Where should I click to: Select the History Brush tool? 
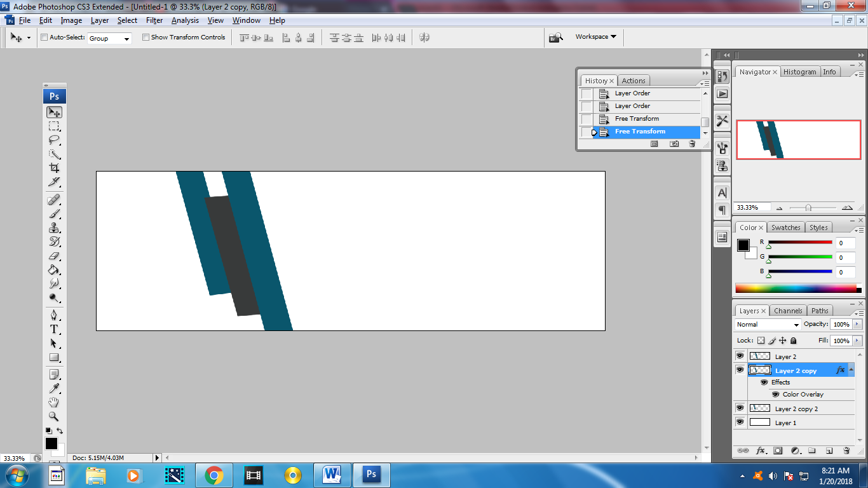tap(54, 242)
